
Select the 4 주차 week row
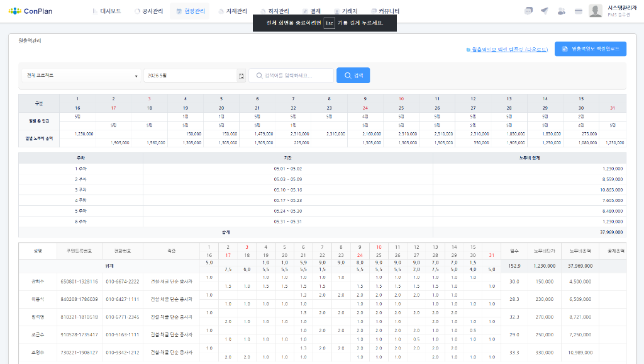pos(323,200)
